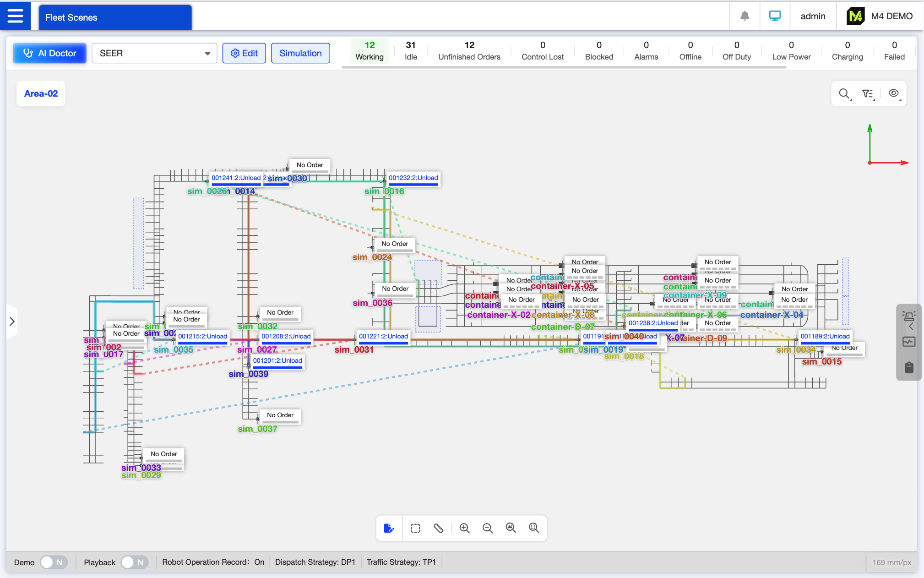This screenshot has height=578, width=924.
Task: Open the map filter icon
Action: tap(868, 94)
